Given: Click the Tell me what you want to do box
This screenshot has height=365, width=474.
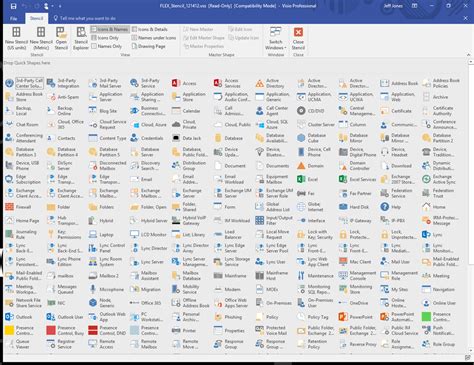Looking at the screenshot, I should coord(85,18).
